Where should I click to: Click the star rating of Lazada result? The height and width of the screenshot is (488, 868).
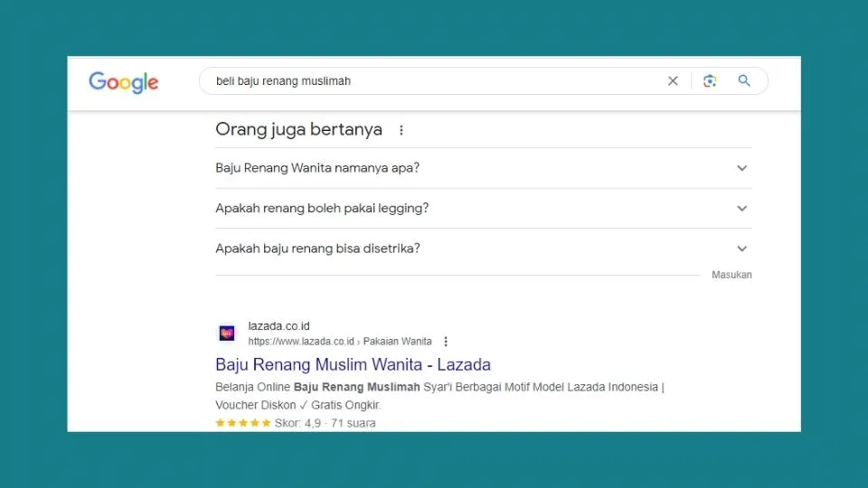pos(242,423)
